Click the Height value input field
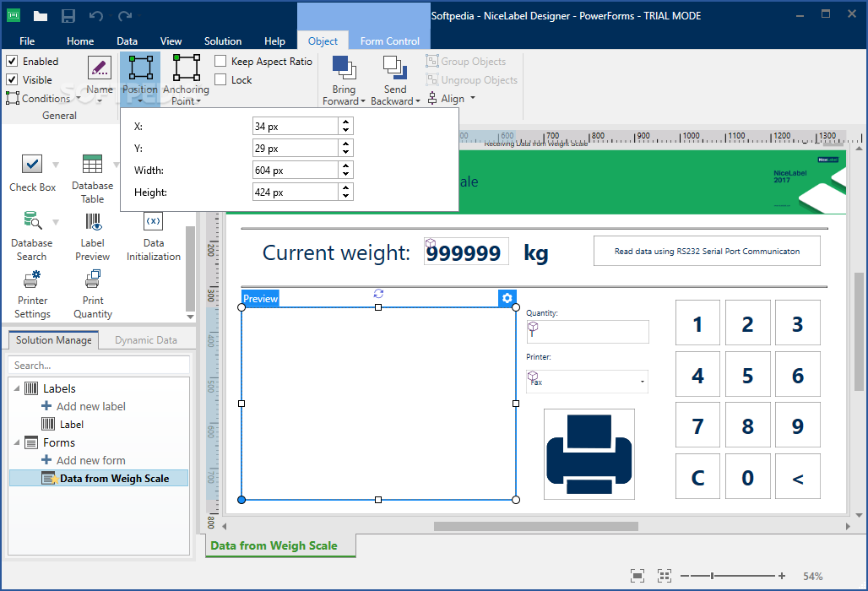The image size is (868, 591). (295, 192)
